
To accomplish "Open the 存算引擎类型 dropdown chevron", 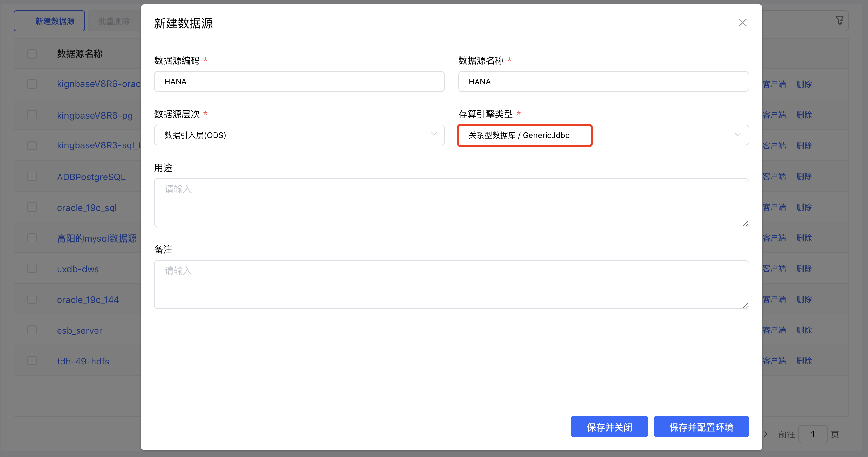I will tap(737, 135).
